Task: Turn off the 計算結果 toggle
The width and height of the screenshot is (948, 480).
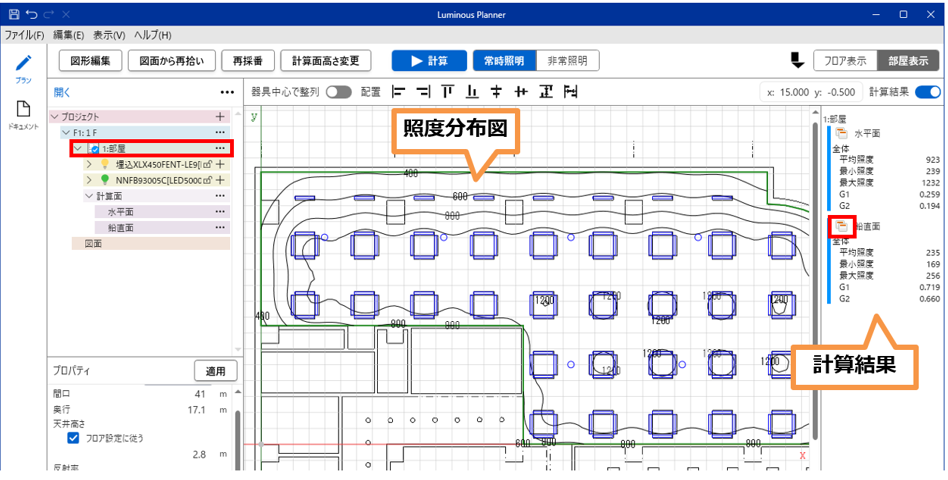Action: point(927,92)
